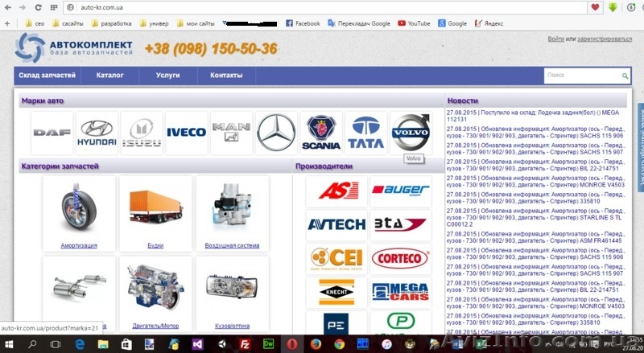Open the Hyundai brand logo
This screenshot has height=353, width=644.
[x=97, y=133]
